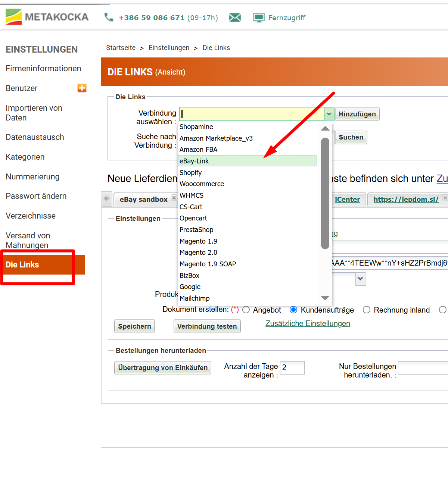Click the fourth partially visible radio button
The height and width of the screenshot is (498, 448).
pyautogui.click(x=443, y=310)
